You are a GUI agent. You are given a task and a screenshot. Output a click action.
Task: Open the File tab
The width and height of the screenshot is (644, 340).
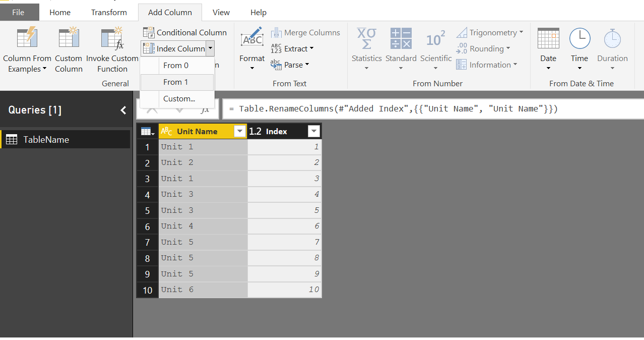click(18, 13)
